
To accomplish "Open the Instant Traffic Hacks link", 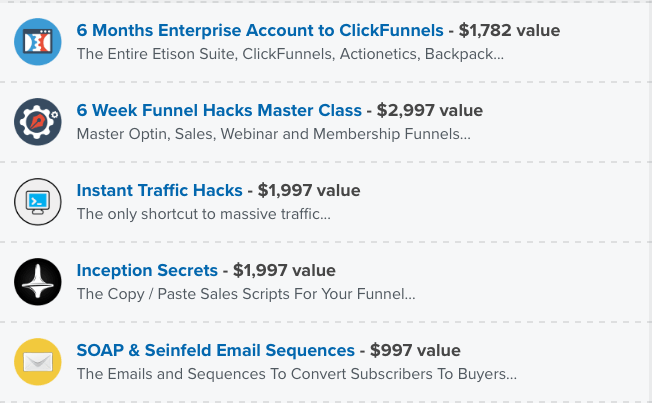I will 159,190.
